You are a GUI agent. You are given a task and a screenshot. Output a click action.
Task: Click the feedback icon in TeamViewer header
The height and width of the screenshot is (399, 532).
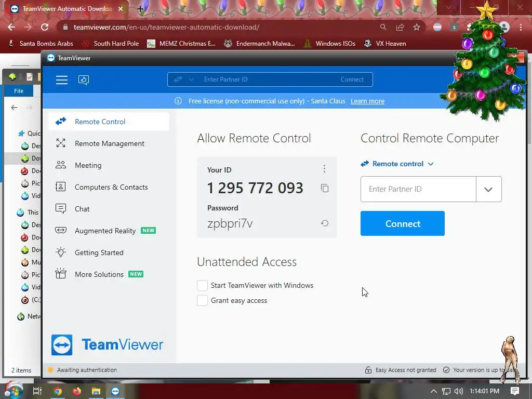point(84,79)
